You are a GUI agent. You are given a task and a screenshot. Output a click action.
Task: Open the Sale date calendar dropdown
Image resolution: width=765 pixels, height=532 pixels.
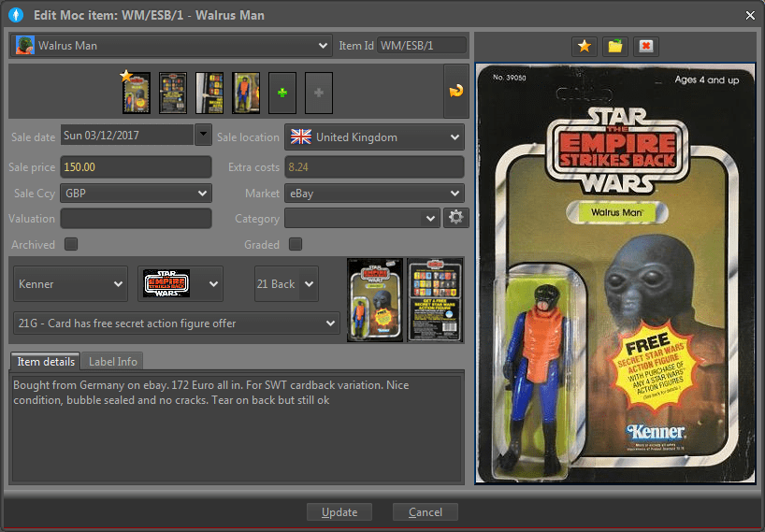(x=203, y=136)
